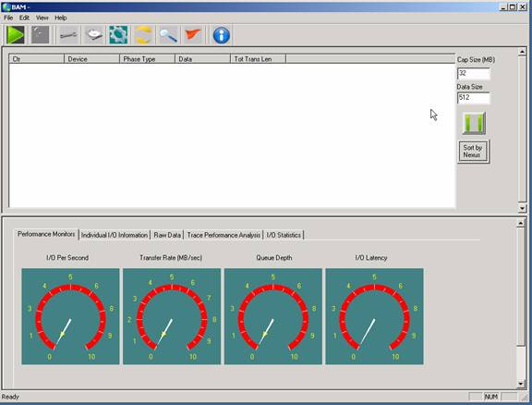Click the yellow refresh arrows icon
This screenshot has width=532, height=405.
pos(143,34)
